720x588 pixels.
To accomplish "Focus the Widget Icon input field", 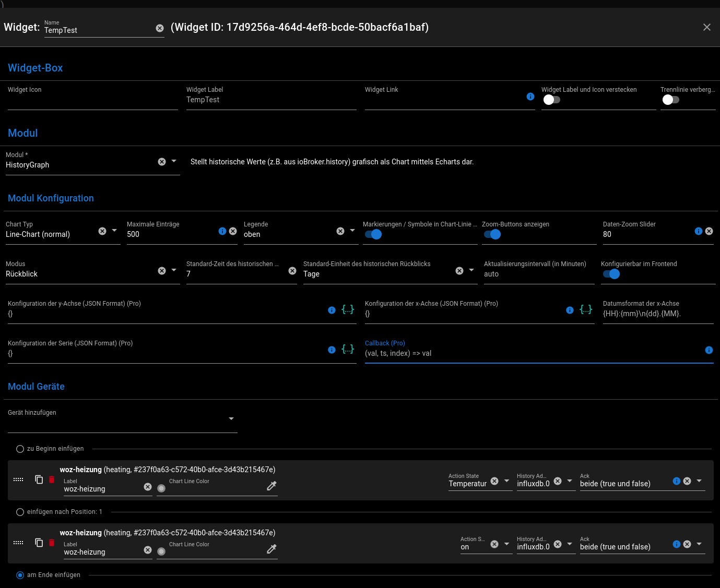I will (93, 100).
